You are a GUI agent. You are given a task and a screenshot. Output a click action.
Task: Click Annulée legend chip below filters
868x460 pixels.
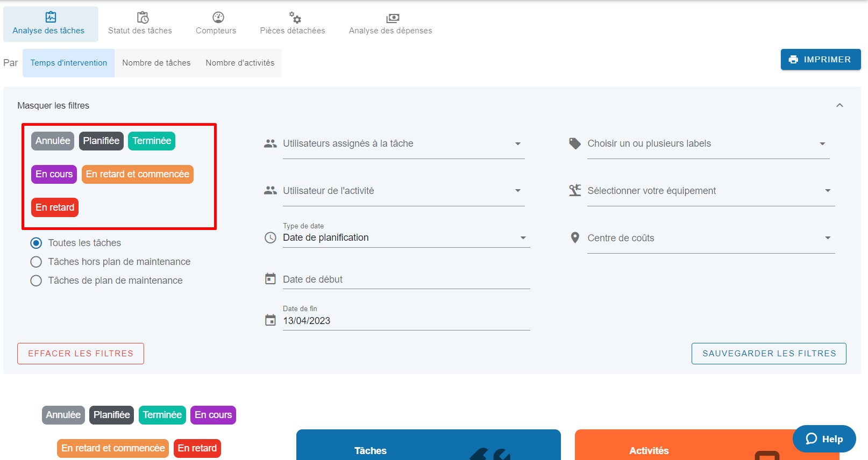63,415
